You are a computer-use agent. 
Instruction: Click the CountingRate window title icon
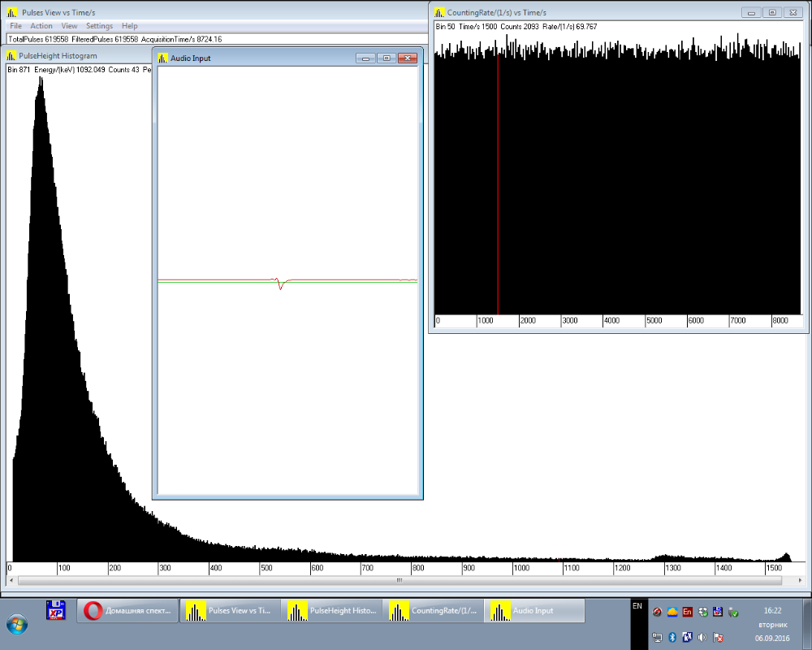(439, 12)
